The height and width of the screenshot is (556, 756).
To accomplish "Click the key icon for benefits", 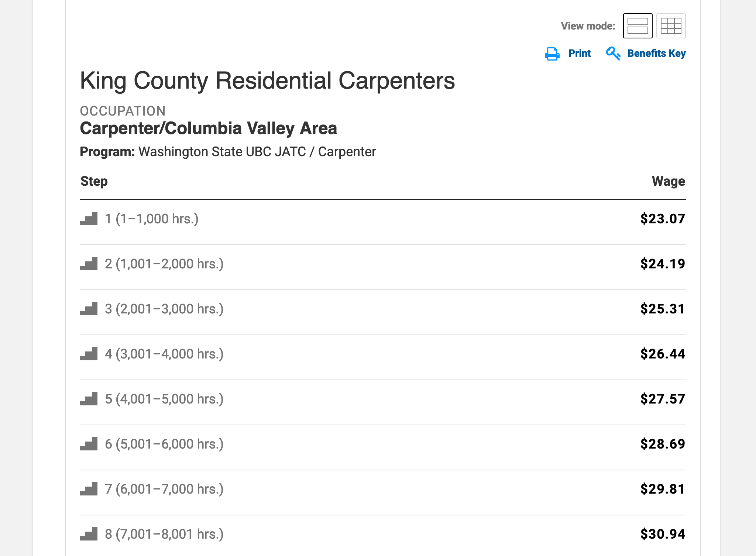I will (613, 54).
